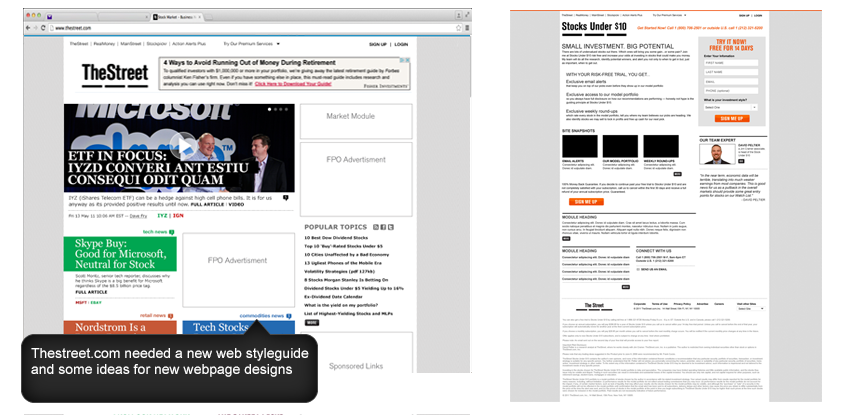850x415 pixels.
Task: Open the Our Model Portfolio snapshot thumbnail
Action: (620, 146)
